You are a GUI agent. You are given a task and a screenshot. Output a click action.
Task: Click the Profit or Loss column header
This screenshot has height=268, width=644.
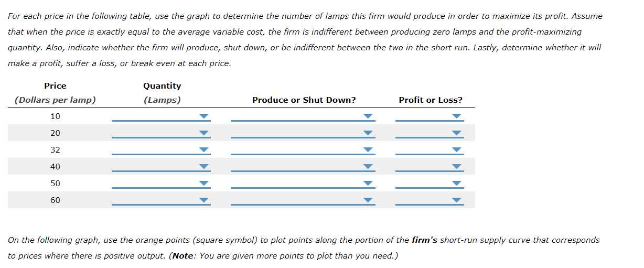click(x=431, y=100)
